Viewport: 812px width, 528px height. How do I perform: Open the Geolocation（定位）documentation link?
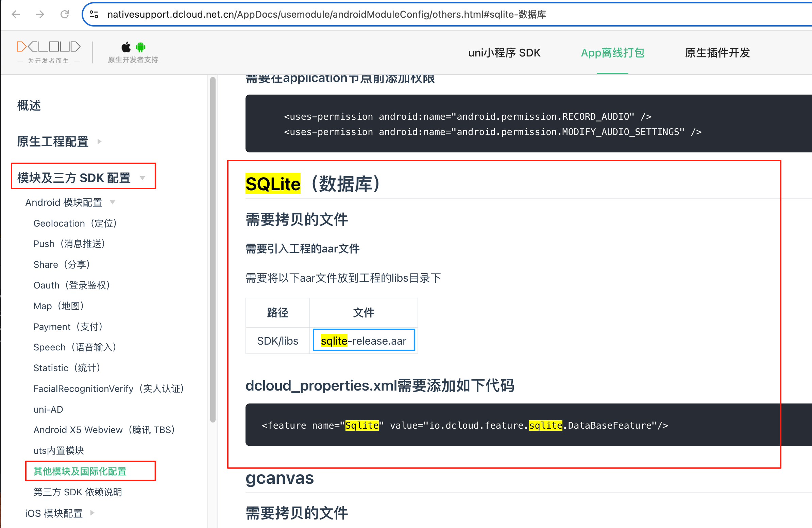tap(75, 223)
